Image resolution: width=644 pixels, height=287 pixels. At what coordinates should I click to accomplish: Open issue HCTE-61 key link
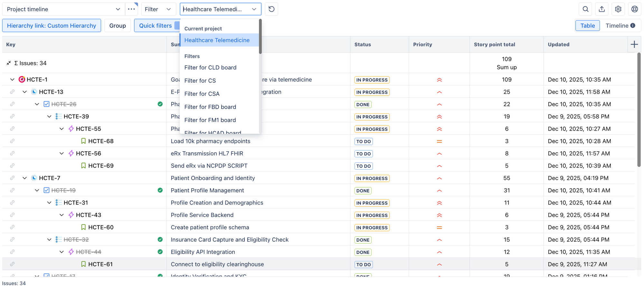point(100,264)
